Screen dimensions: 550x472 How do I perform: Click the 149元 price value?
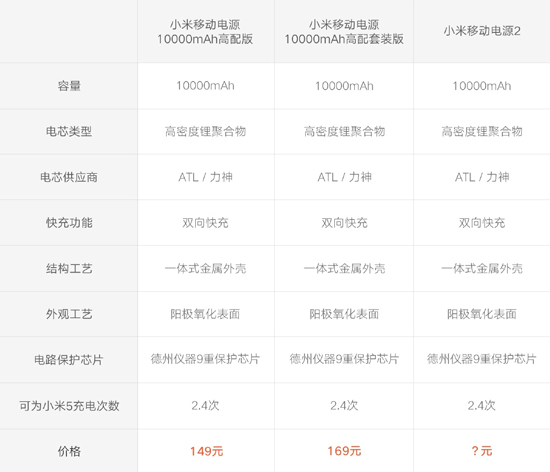click(x=206, y=451)
